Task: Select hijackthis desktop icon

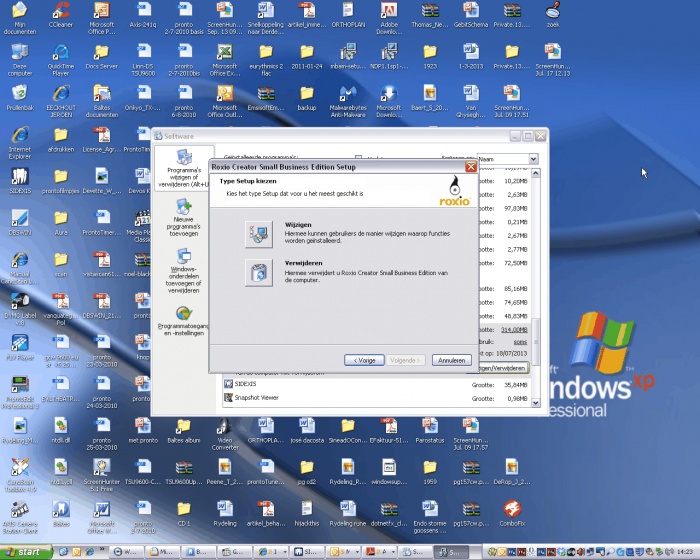Action: tap(307, 513)
